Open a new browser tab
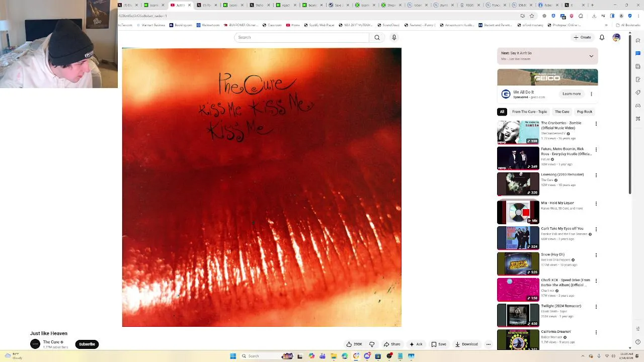The height and width of the screenshot is (362, 644). click(x=592, y=5)
